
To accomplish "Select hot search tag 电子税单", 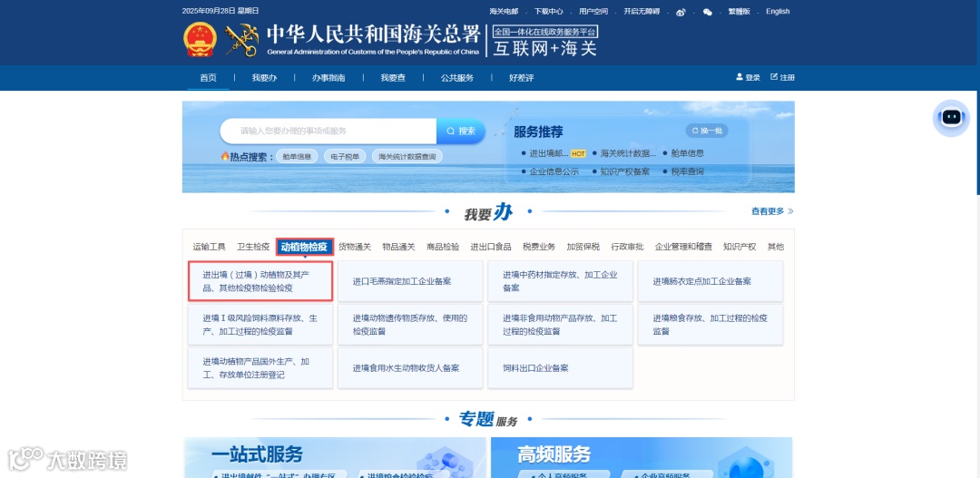I will [345, 157].
